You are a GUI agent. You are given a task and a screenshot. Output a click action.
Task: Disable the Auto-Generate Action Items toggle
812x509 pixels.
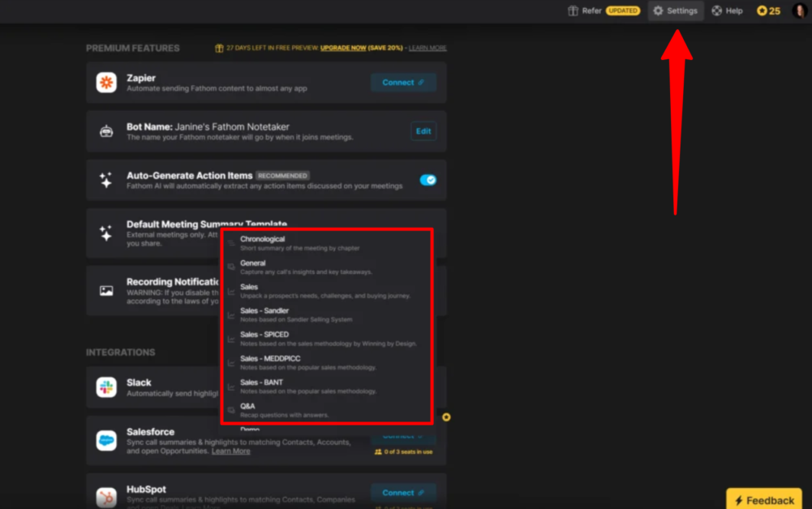(427, 180)
